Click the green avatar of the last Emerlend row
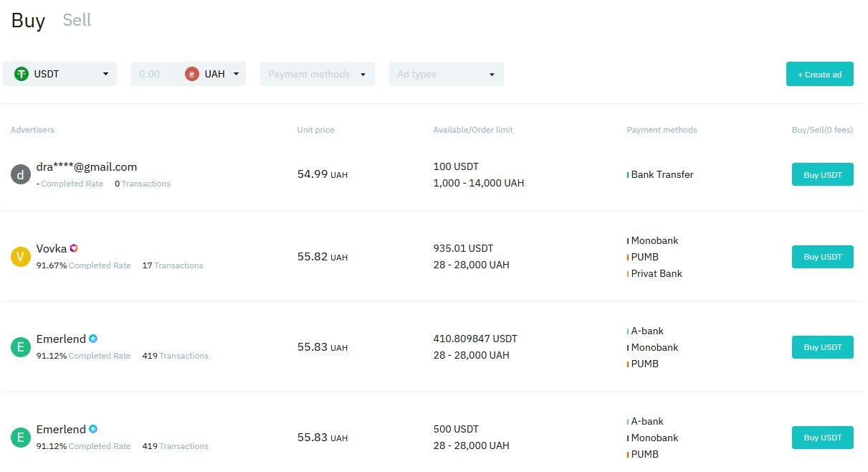868x472 pixels. coord(21,438)
